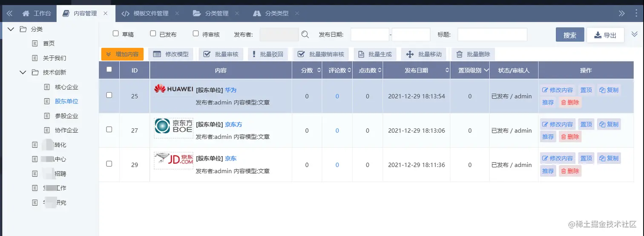The width and height of the screenshot is (644, 236).
Task: Expand more filters with the double-down chevron
Action: [x=634, y=34]
